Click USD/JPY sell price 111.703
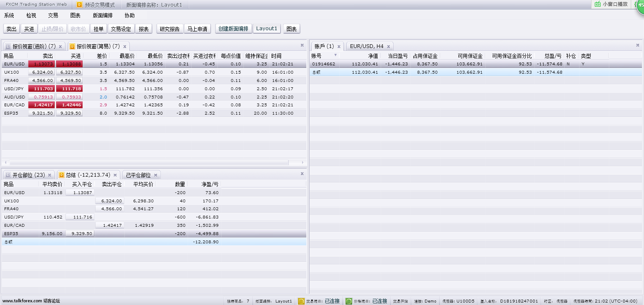 (x=41, y=89)
